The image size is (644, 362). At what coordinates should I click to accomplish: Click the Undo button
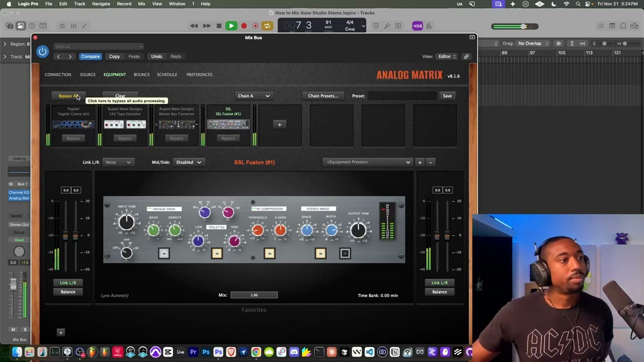(x=156, y=56)
